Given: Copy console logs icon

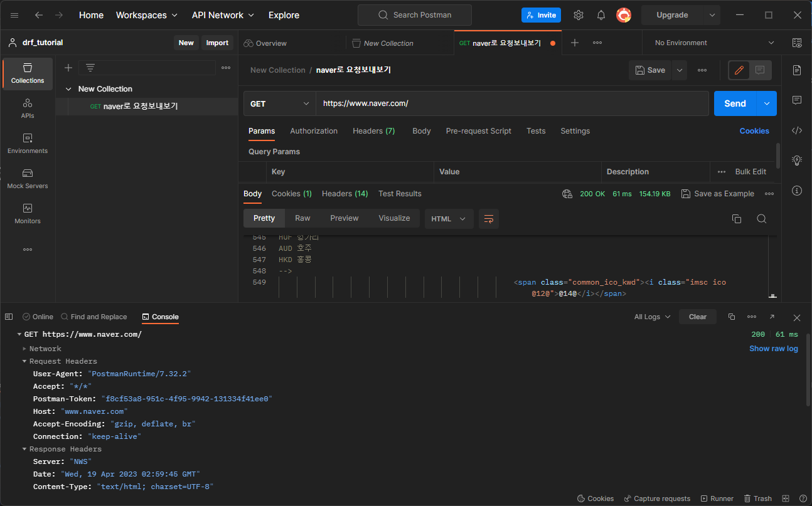Looking at the screenshot, I should point(732,317).
